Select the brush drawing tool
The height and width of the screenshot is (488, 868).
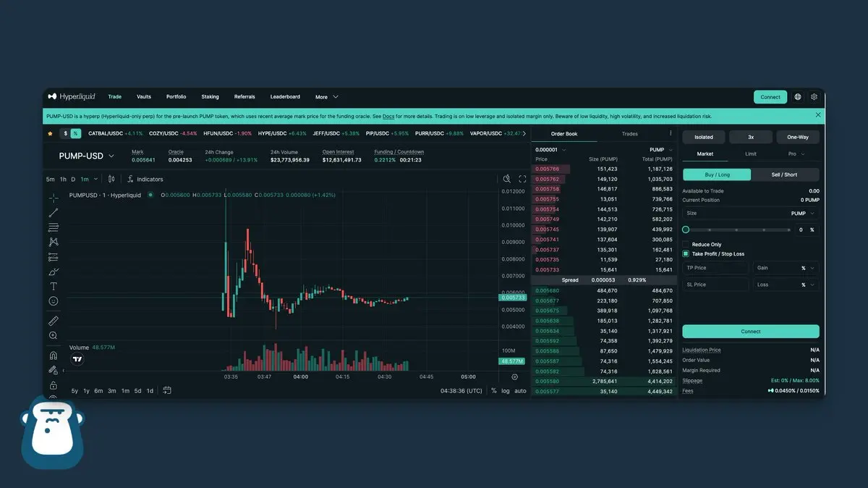coord(54,272)
